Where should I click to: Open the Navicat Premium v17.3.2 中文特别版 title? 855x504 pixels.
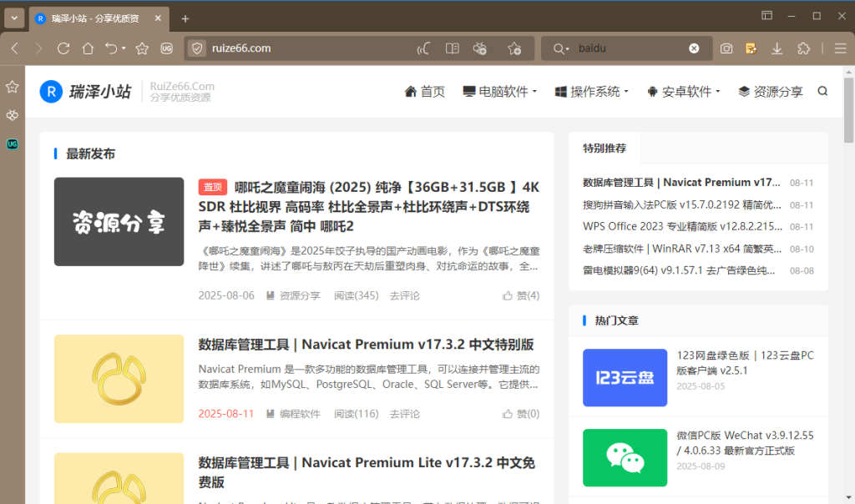click(366, 345)
